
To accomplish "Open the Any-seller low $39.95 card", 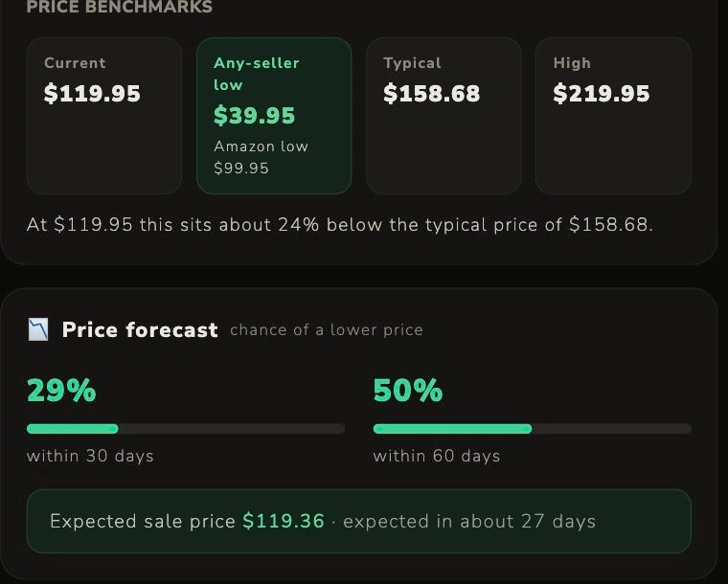I will click(274, 116).
